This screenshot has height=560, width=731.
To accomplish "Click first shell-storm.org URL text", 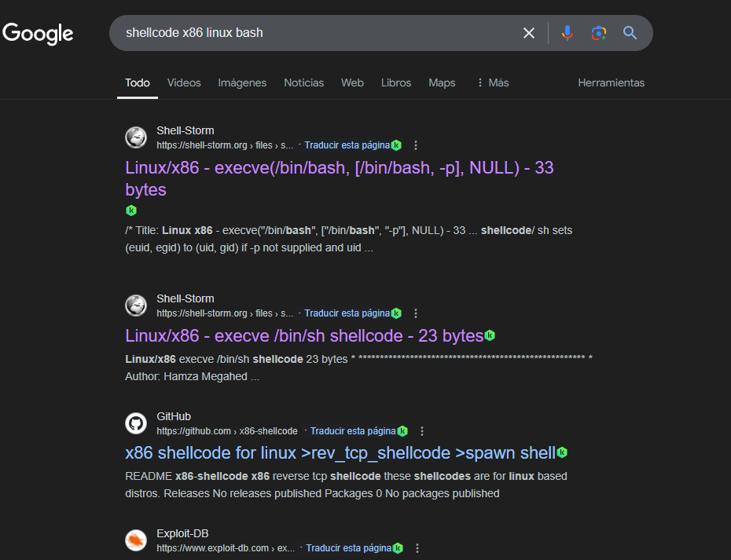I will click(x=225, y=145).
